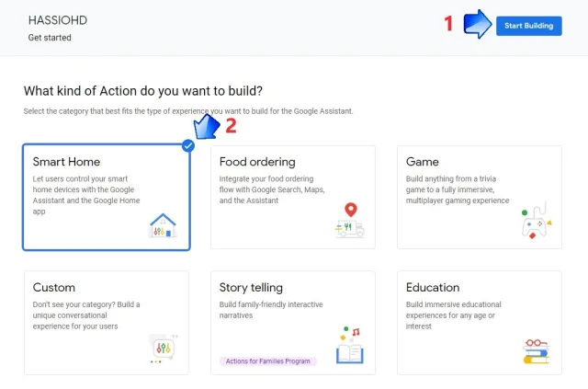This screenshot has width=588, height=389.
Task: Select the Custom category card
Action: coord(107,323)
